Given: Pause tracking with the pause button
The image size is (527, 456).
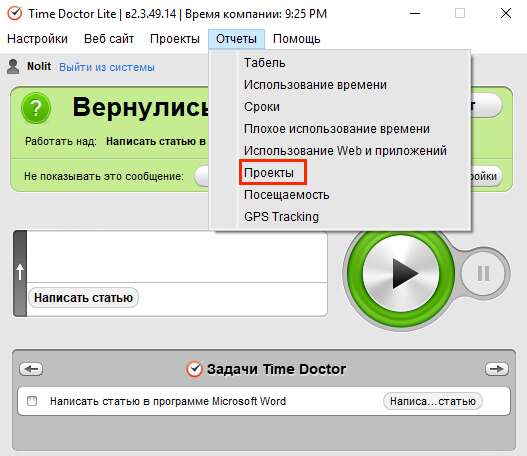Looking at the screenshot, I should point(483,273).
